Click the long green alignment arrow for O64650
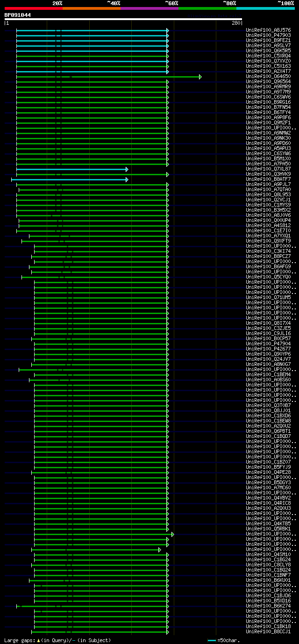The width and height of the screenshot is (299, 644). click(109, 77)
